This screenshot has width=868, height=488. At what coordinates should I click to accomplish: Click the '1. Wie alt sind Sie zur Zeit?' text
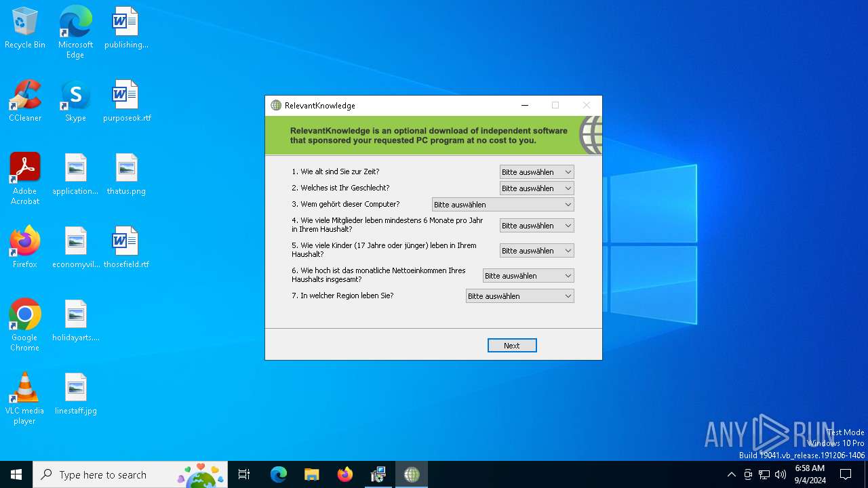[x=336, y=172]
